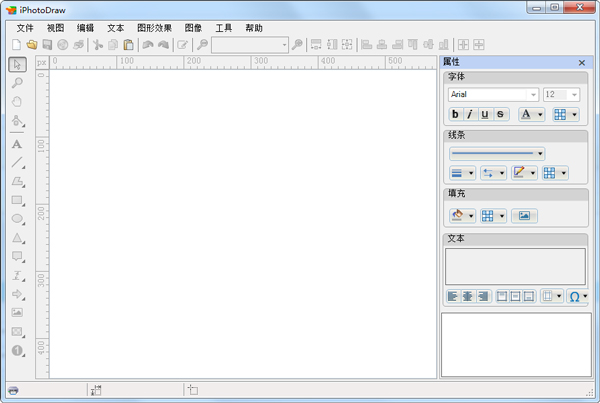Open the 图像 menu

tap(193, 28)
